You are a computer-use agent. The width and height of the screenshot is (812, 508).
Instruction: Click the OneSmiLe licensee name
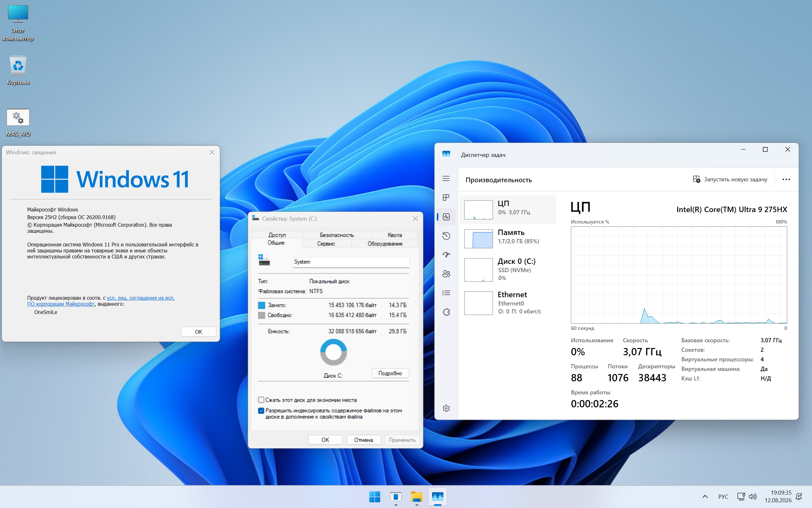point(46,312)
